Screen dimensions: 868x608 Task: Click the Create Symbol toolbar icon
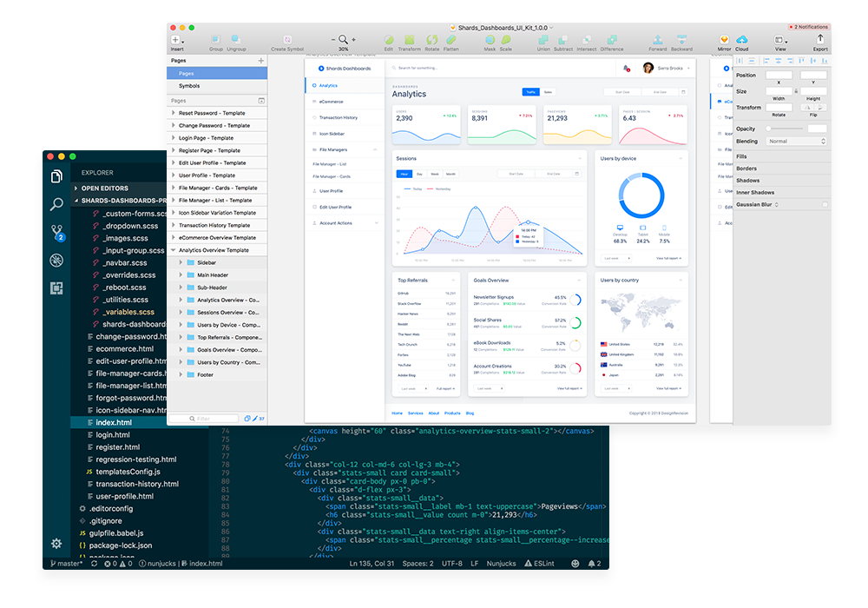(287, 40)
